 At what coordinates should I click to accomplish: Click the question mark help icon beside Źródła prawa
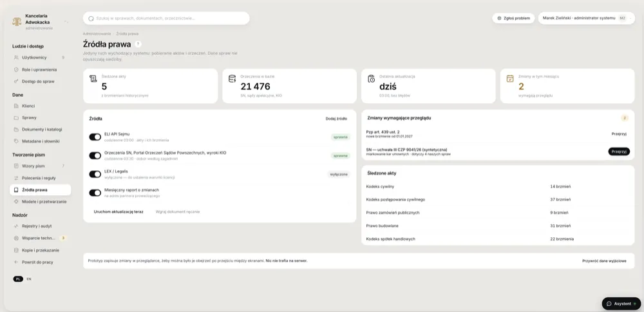pyautogui.click(x=138, y=44)
